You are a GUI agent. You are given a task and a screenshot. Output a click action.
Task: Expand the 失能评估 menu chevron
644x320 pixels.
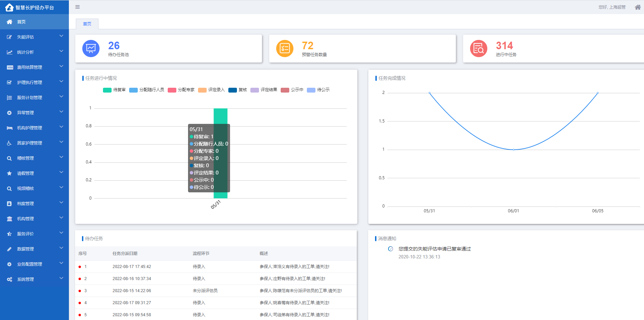(61, 36)
